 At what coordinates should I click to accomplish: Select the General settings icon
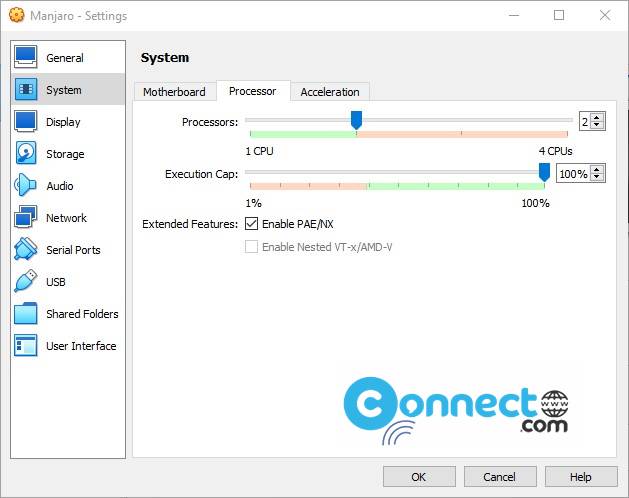(26, 58)
